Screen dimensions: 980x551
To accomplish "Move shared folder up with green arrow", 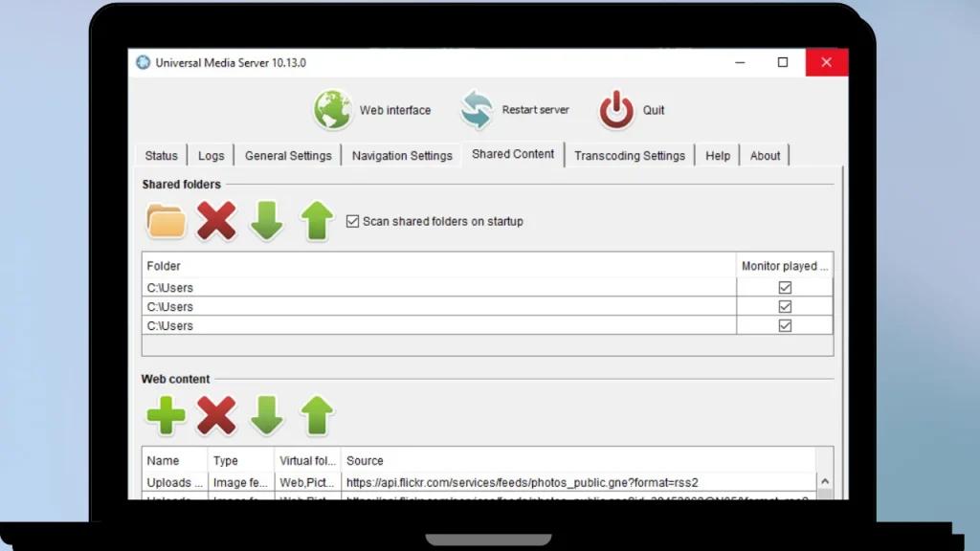I will click(317, 221).
